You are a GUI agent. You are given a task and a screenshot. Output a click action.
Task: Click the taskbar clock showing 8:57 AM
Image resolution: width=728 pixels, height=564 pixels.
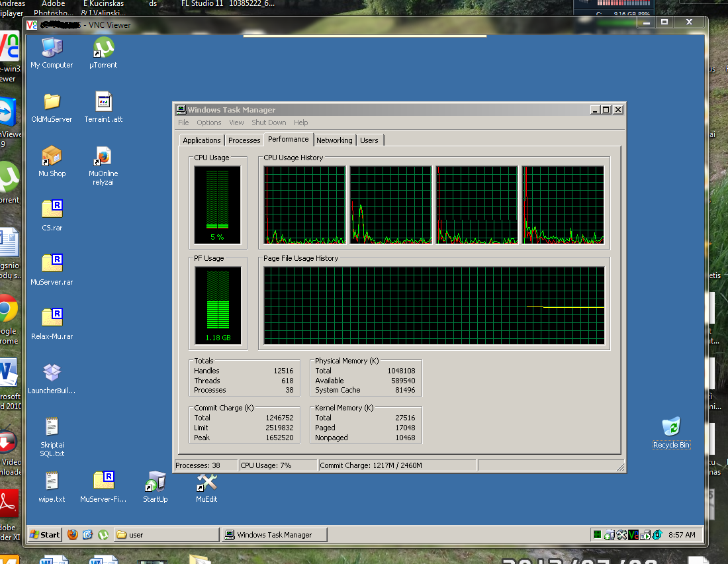(682, 535)
